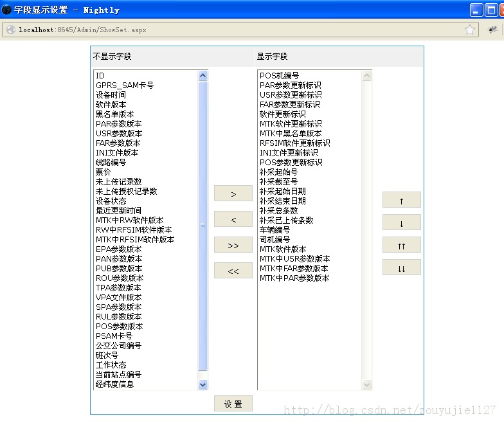Image resolution: width=504 pixels, height=423 pixels.
Task: Select 线路编号 in left list
Action: click(x=147, y=162)
